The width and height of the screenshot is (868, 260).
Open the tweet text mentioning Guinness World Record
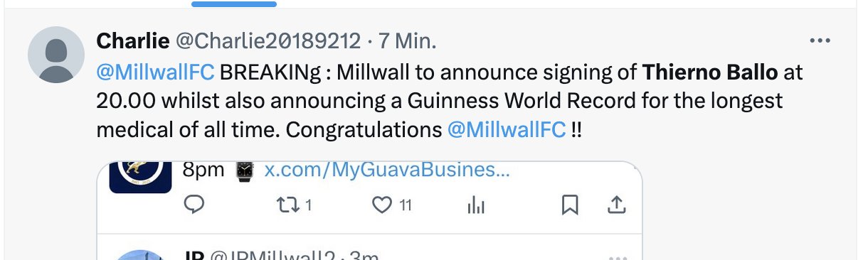click(450, 101)
